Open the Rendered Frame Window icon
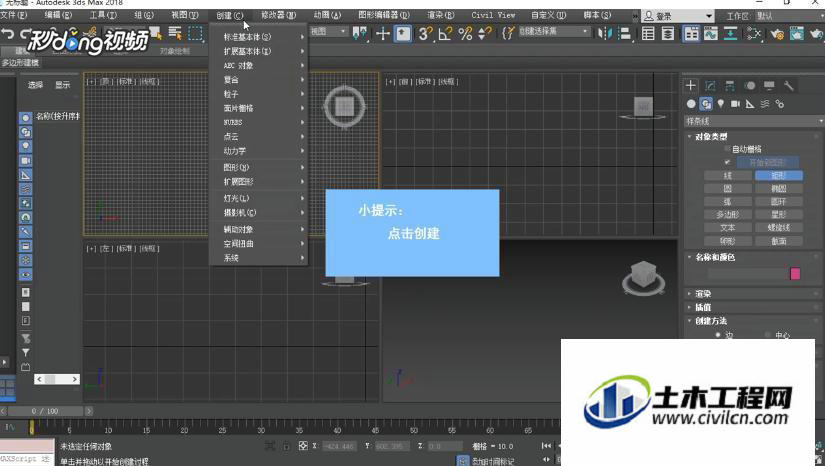 [x=797, y=34]
